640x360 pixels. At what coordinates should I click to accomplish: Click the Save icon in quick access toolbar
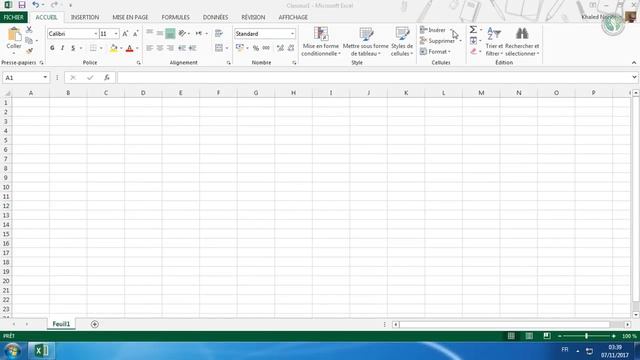click(22, 5)
